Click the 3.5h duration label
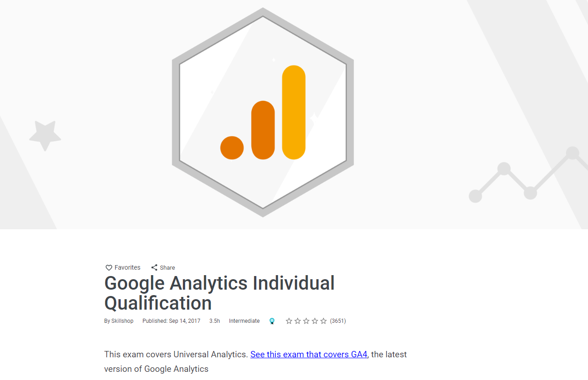Screen dimensions: 588x380 pyautogui.click(x=215, y=321)
